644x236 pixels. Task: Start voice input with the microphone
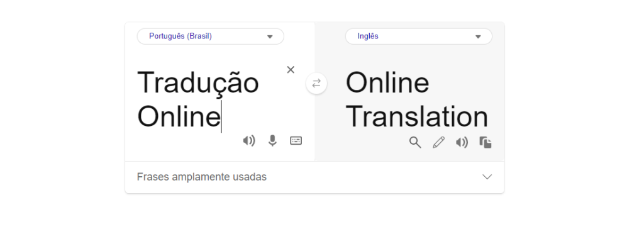(272, 140)
